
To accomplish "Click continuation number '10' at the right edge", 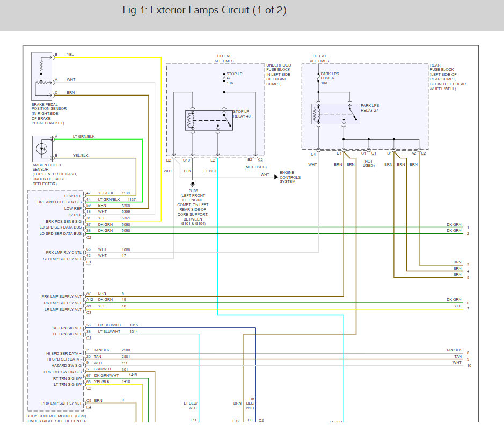I will tap(469, 365).
